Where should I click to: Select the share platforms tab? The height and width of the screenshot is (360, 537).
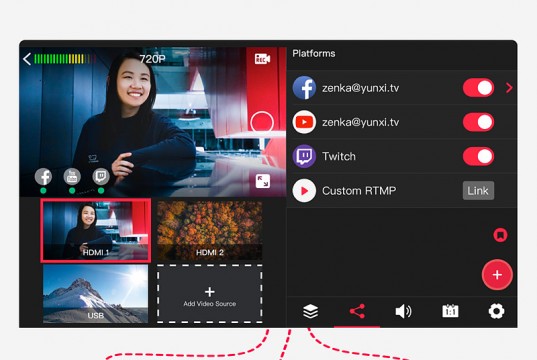click(357, 311)
